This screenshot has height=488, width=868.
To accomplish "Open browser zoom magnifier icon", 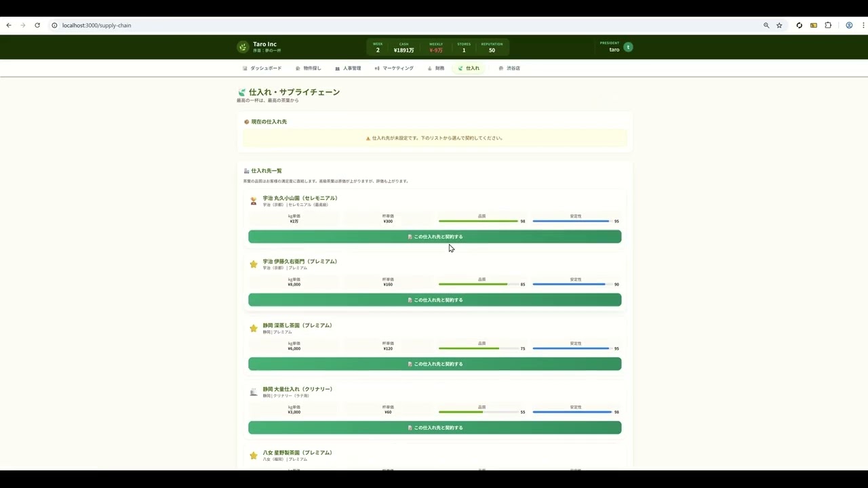I will 766,25.
